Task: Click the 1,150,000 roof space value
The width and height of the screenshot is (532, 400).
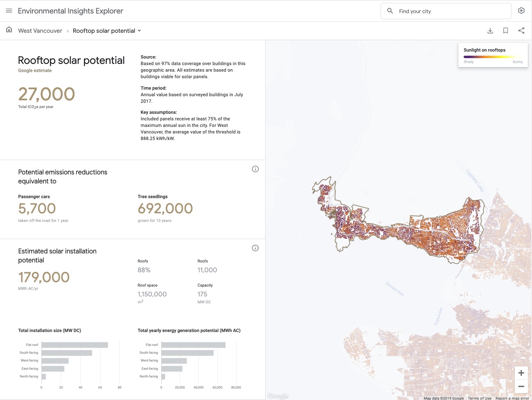Action: pos(152,294)
